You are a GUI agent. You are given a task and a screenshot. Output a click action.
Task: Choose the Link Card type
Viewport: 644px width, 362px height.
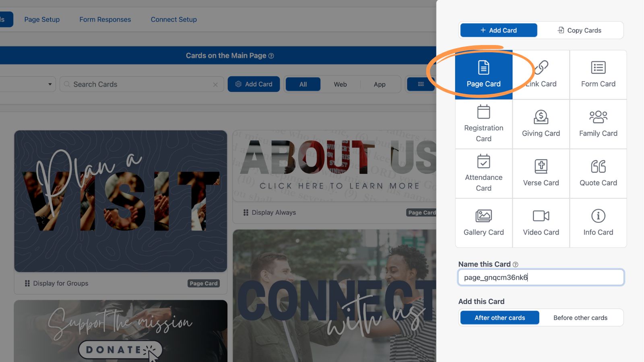coord(541,74)
